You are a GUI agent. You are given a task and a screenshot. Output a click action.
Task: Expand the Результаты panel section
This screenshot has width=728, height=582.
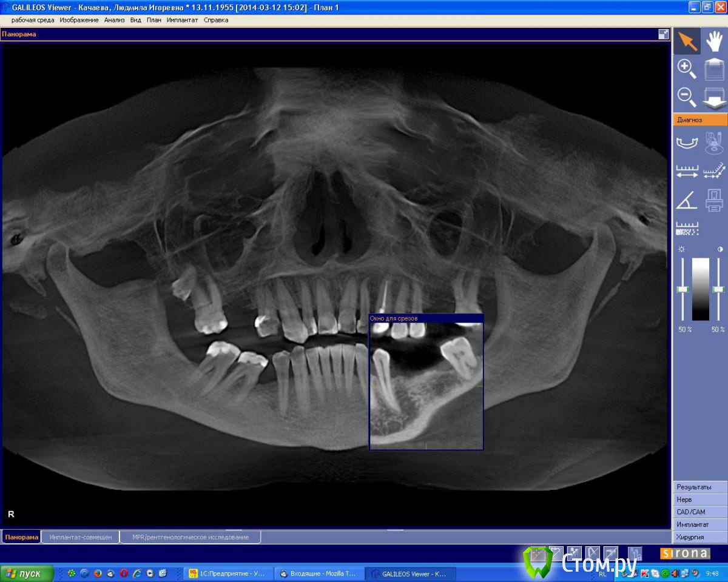700,487
